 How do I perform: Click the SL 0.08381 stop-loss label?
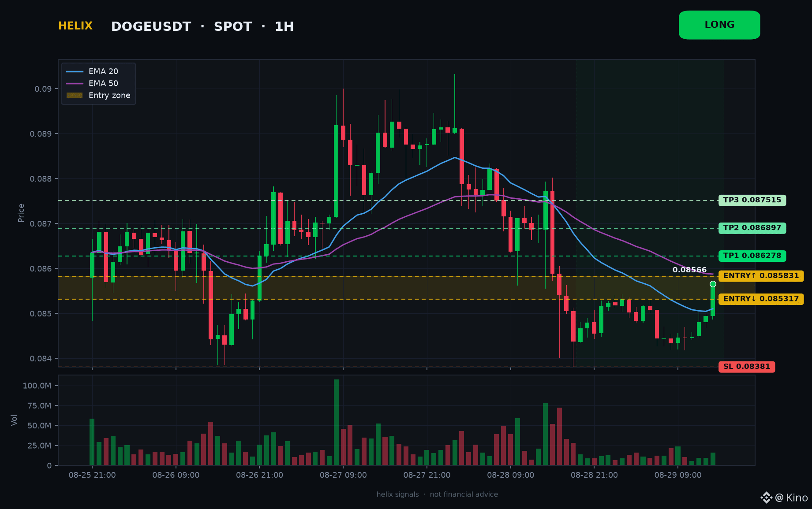[x=746, y=367]
